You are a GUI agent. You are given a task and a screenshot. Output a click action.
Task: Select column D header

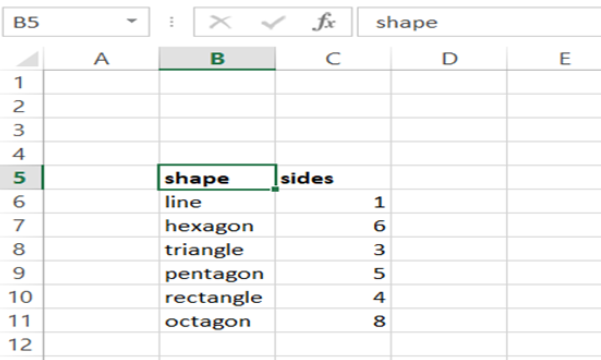[x=449, y=59]
